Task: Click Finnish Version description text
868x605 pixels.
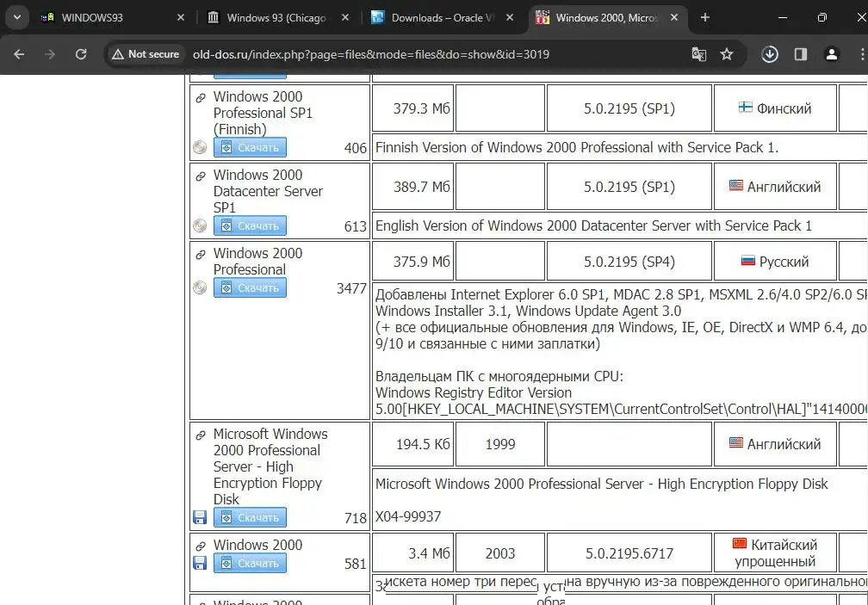Action: (577, 148)
